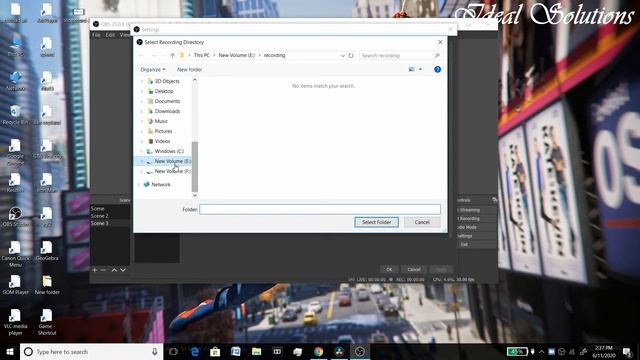This screenshot has width=640, height=360.
Task: Open the File menu in OBS
Action: point(96,35)
